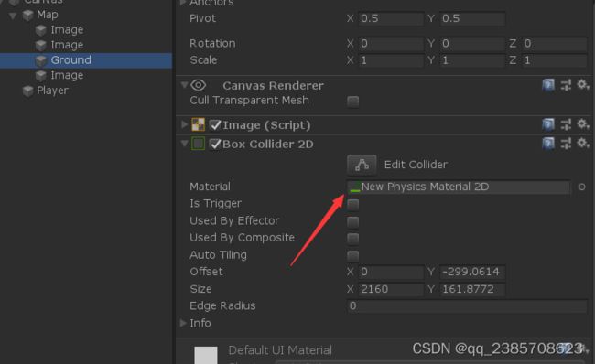
Task: Expand the Image (Script) component
Action: 184,124
